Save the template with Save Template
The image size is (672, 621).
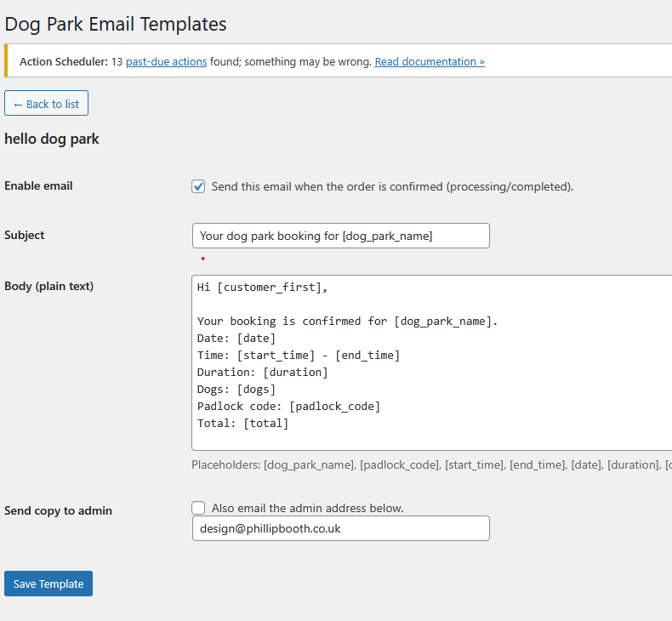pyautogui.click(x=48, y=584)
